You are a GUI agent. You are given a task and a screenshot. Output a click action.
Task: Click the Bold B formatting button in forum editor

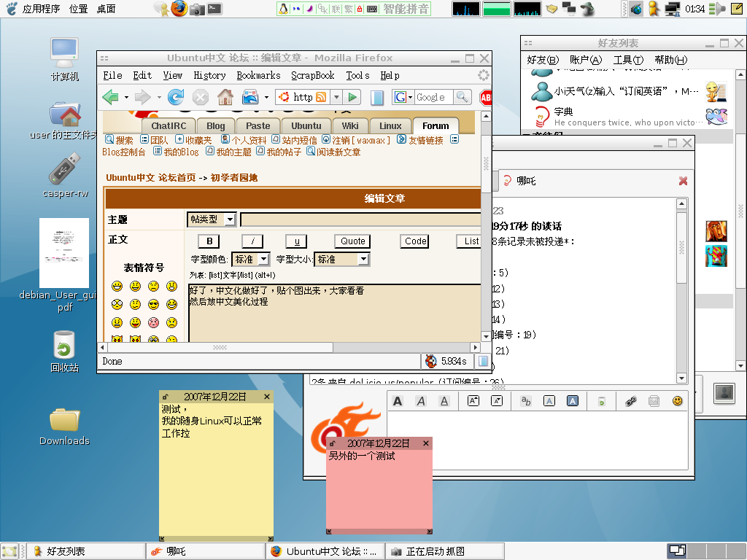tap(209, 241)
